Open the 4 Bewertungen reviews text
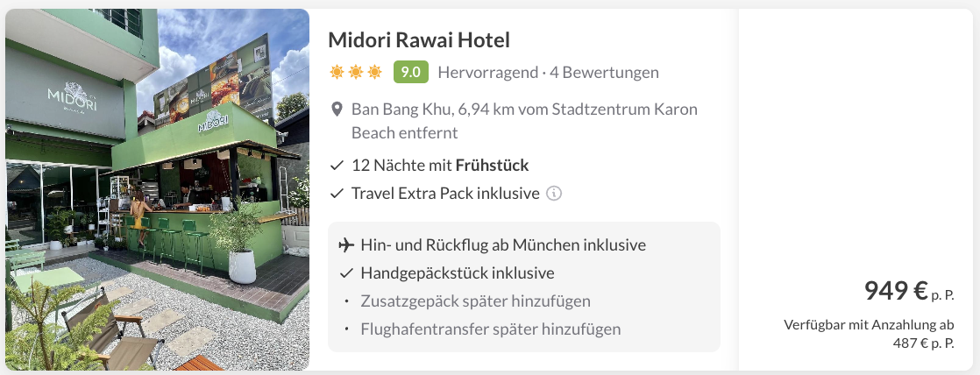Image resolution: width=980 pixels, height=375 pixels. click(x=604, y=72)
